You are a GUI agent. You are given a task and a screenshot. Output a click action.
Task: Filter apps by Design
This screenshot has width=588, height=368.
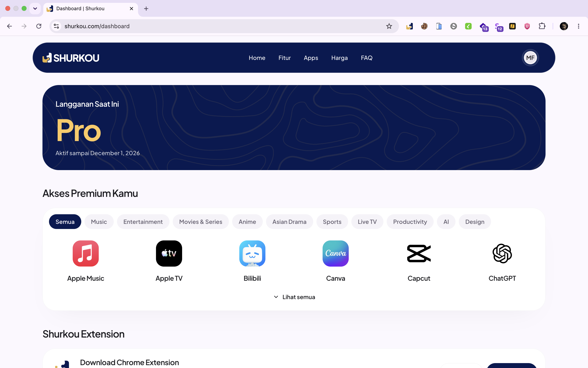[x=474, y=222]
